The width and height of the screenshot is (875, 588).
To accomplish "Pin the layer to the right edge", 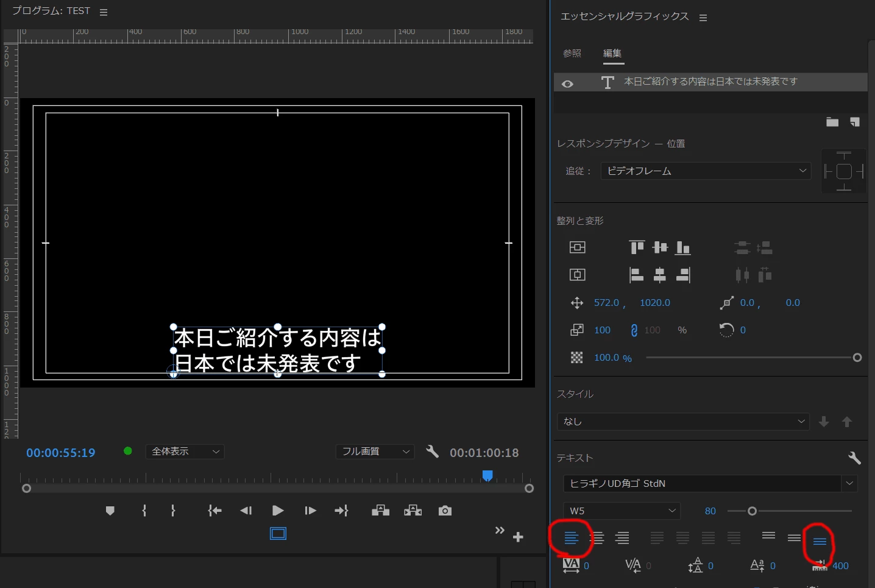I will coord(860,172).
